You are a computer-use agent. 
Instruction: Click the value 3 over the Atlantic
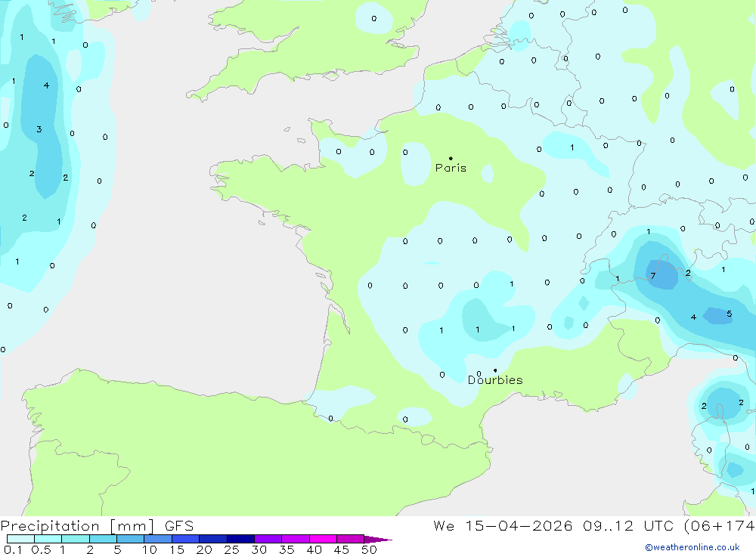[x=39, y=129]
